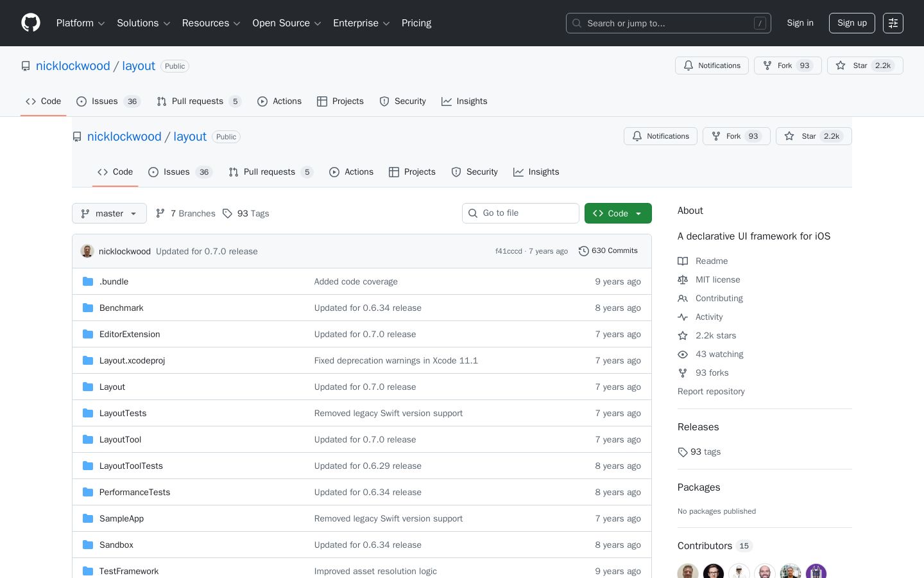The height and width of the screenshot is (578, 924).
Task: Click the Search or jump to field
Action: (x=669, y=23)
